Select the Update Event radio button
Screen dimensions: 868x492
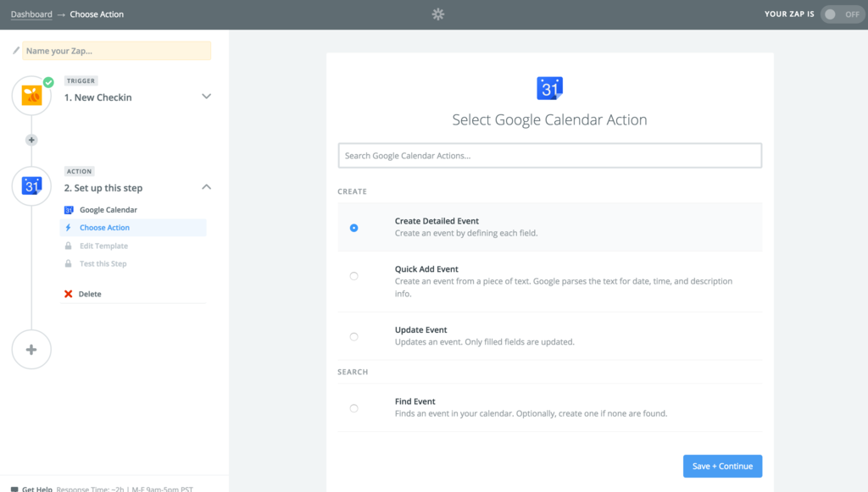pos(353,337)
